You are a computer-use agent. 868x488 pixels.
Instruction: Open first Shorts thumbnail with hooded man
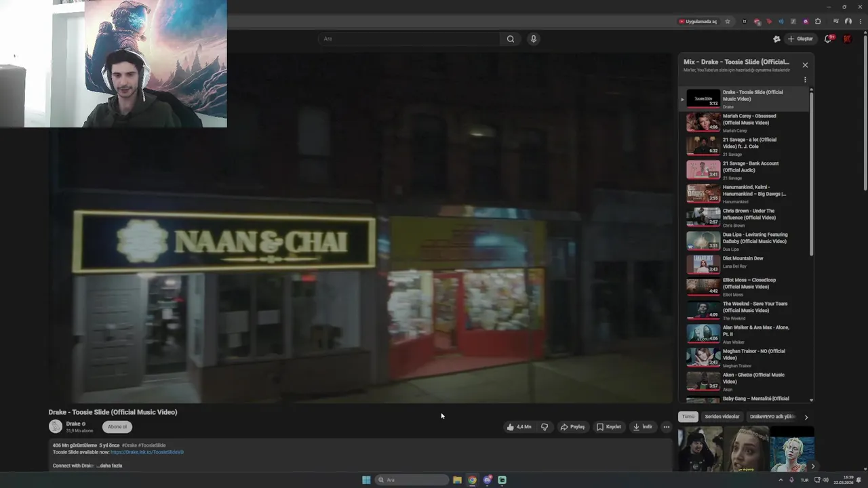coord(700,449)
